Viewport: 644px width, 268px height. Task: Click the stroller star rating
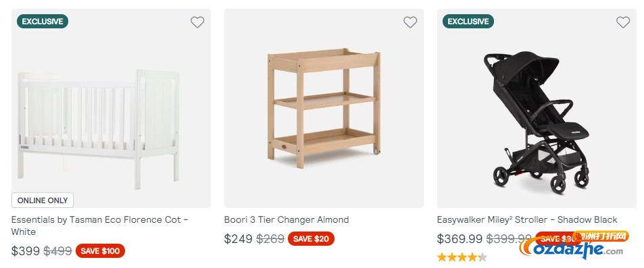(462, 257)
